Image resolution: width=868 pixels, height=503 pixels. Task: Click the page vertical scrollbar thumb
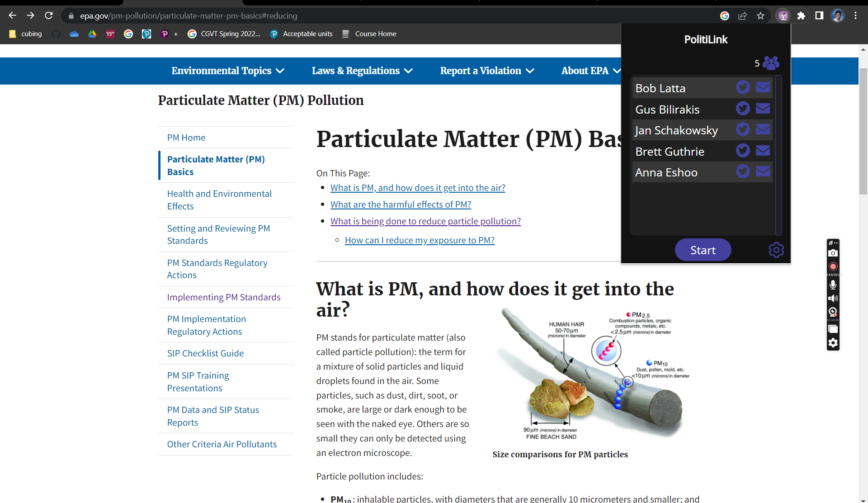coord(863,131)
